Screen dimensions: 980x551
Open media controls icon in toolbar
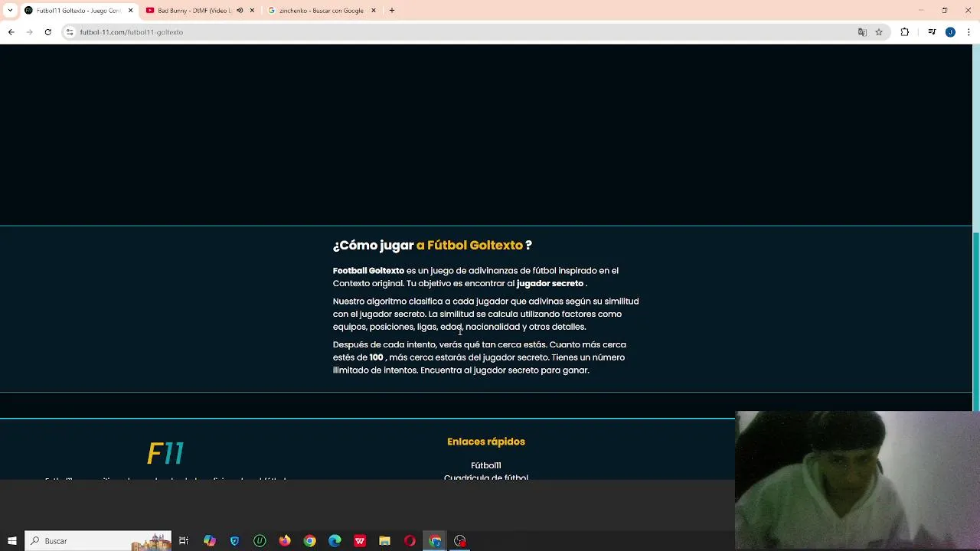coord(932,32)
